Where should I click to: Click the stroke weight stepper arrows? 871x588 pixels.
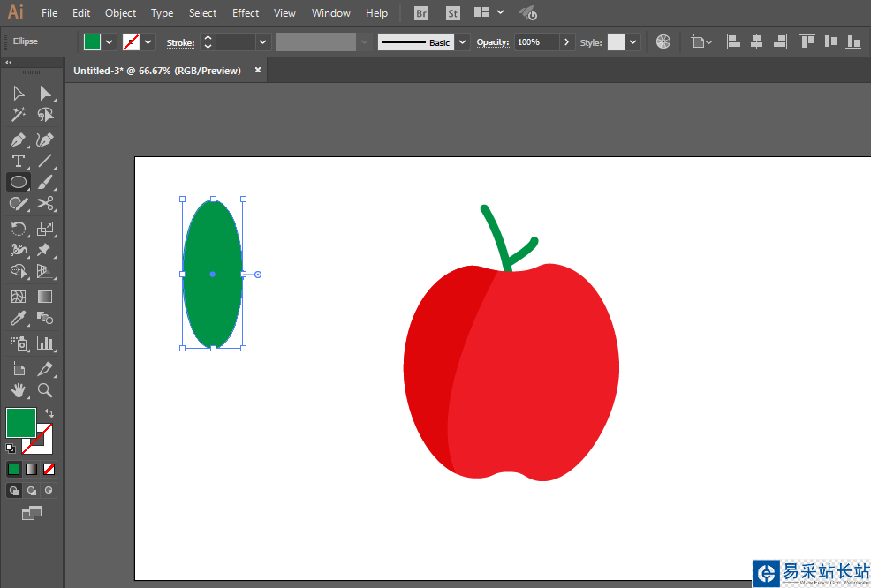click(208, 42)
